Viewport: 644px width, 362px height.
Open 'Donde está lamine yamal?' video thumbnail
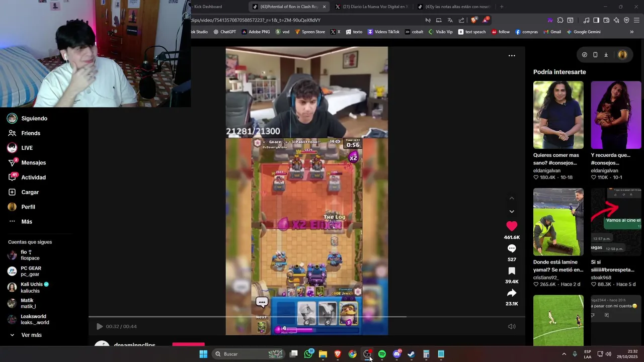[558, 222]
